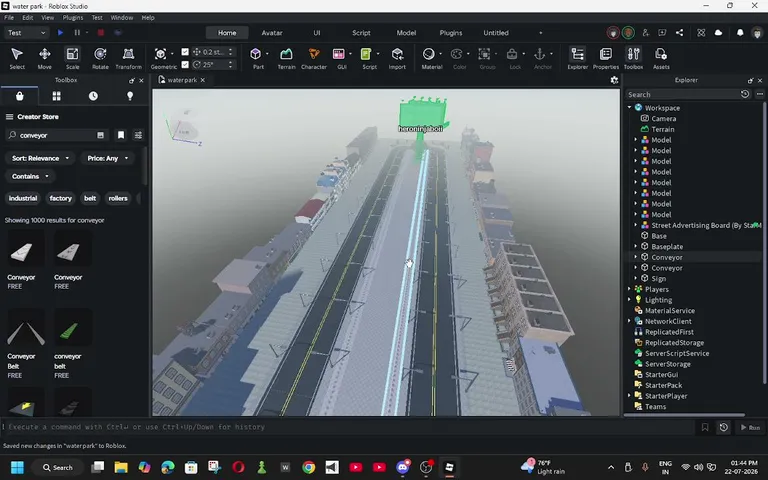Switch to the Avatar ribbon tab
Screen dimensions: 768x480
pos(272,33)
